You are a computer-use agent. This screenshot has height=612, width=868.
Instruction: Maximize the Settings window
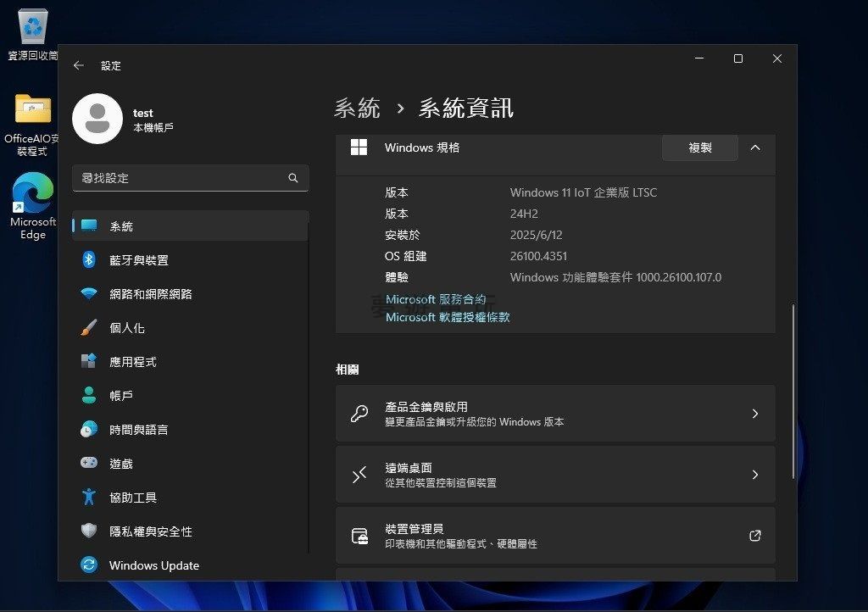[x=738, y=58]
